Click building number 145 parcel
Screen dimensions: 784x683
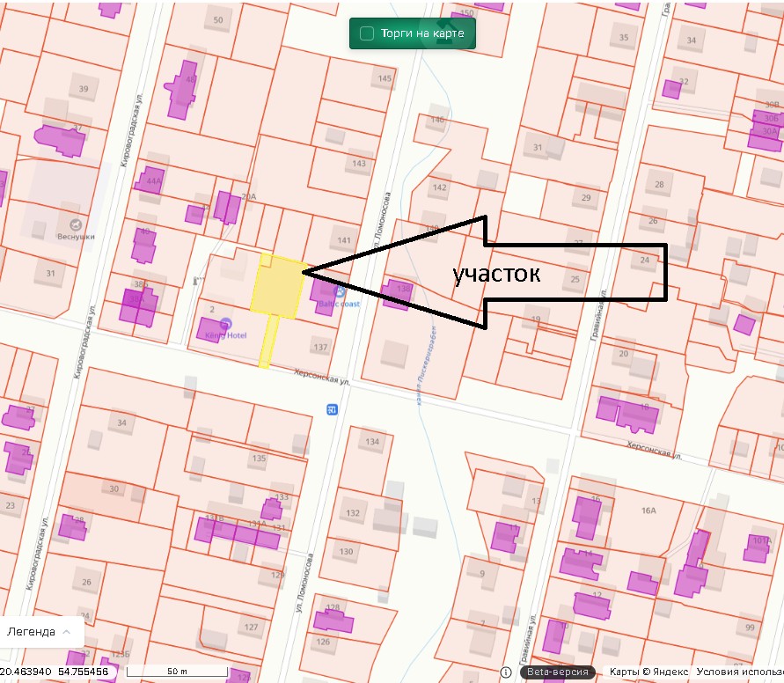[385, 78]
